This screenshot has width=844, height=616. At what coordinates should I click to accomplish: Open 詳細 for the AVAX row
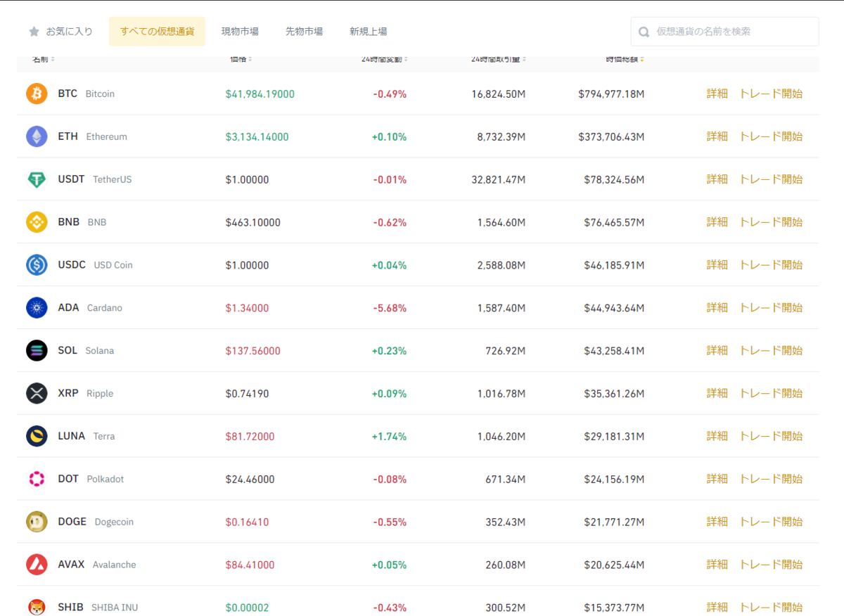pos(717,565)
